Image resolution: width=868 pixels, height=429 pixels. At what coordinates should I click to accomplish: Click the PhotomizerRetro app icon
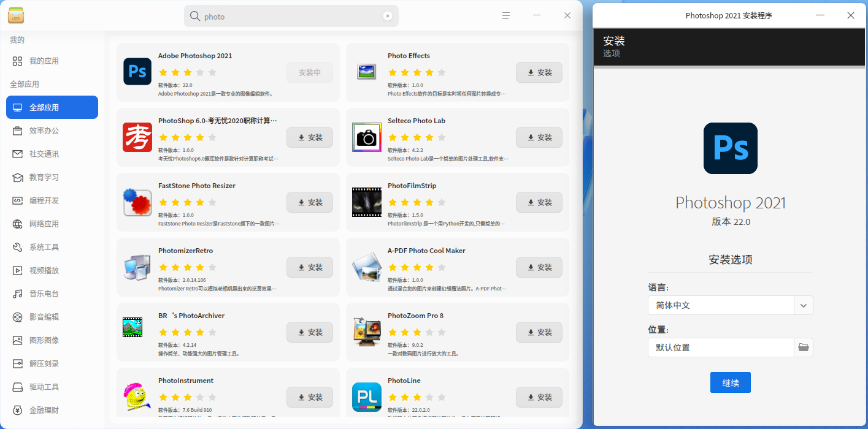137,267
